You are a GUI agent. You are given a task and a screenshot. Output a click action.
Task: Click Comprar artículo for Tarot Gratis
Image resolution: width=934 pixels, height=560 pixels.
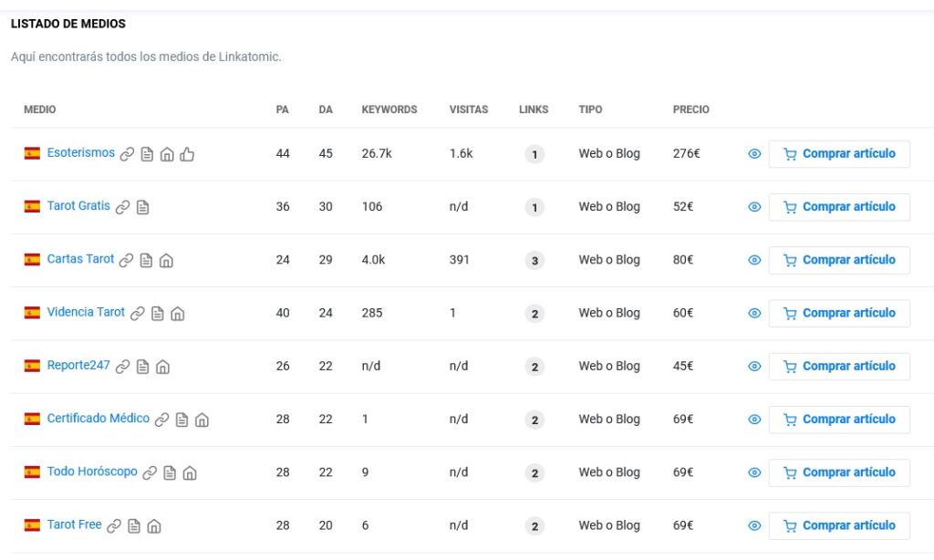[839, 207]
